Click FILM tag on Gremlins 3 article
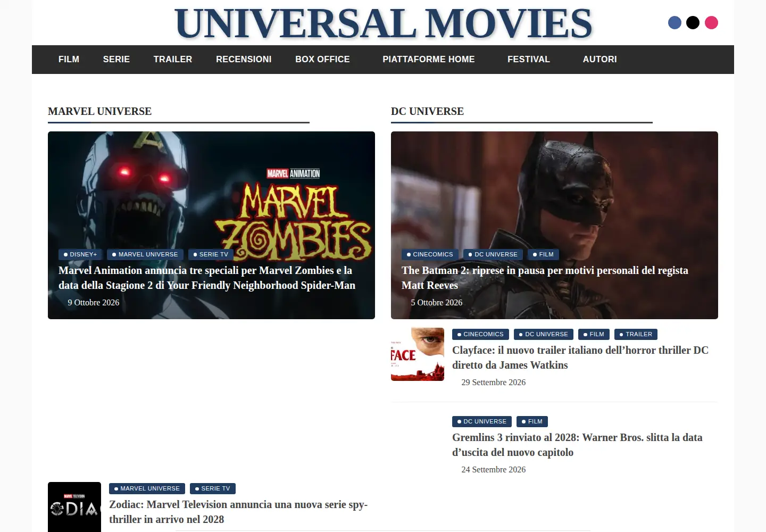Screen dimensions: 766x532 pyautogui.click(x=532, y=422)
